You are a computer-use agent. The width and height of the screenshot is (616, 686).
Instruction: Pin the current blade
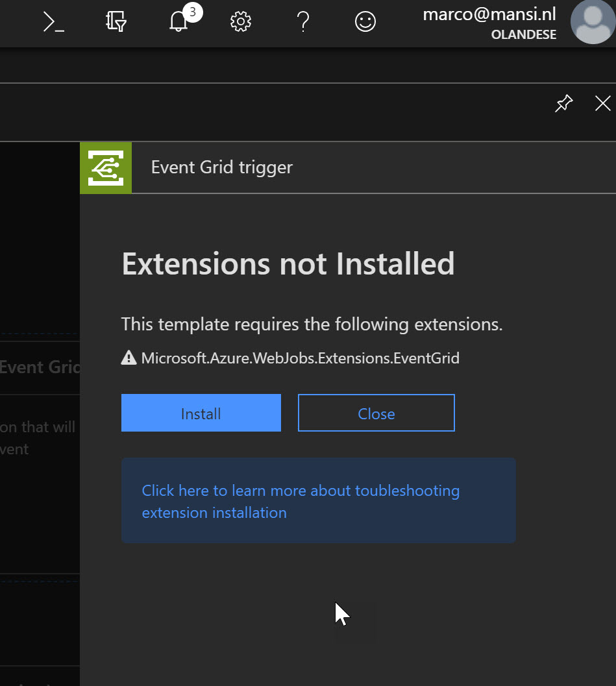tap(563, 103)
